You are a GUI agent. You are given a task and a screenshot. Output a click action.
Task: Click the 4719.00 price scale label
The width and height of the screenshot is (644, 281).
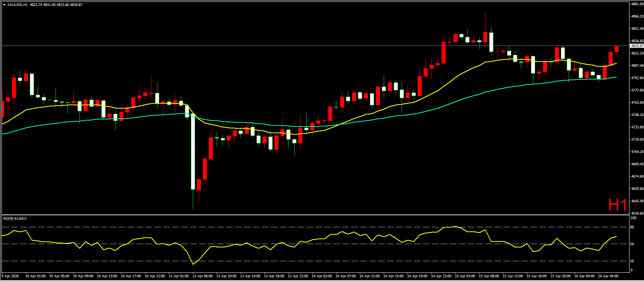(x=637, y=140)
